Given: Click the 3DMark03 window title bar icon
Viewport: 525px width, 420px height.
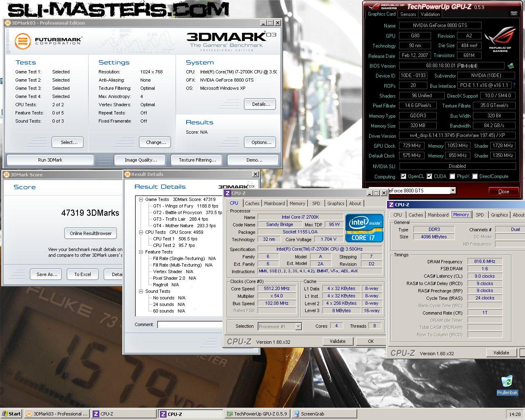Looking at the screenshot, I should tap(8, 23).
